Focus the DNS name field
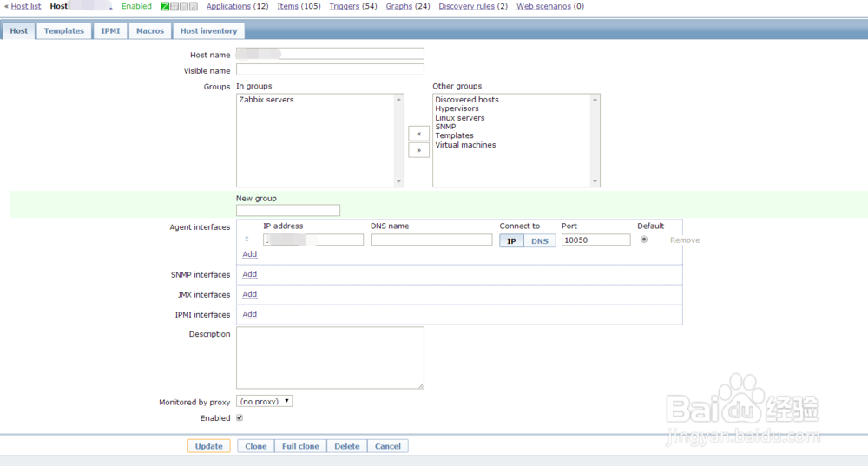868x466 pixels. coord(431,240)
